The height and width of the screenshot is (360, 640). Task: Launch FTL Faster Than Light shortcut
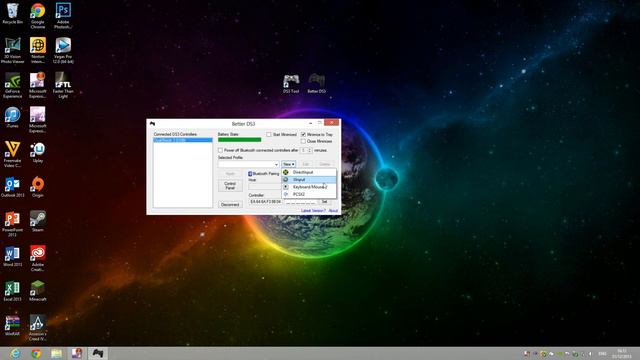(x=63, y=85)
